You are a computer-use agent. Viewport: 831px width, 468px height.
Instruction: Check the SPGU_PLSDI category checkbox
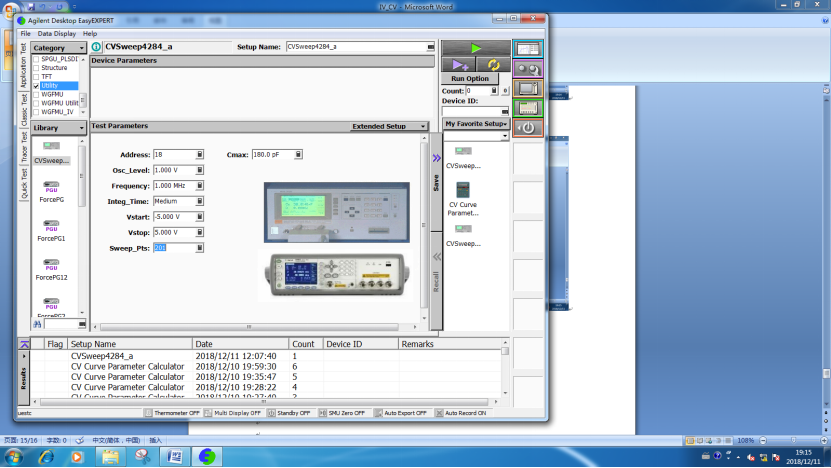click(x=36, y=59)
